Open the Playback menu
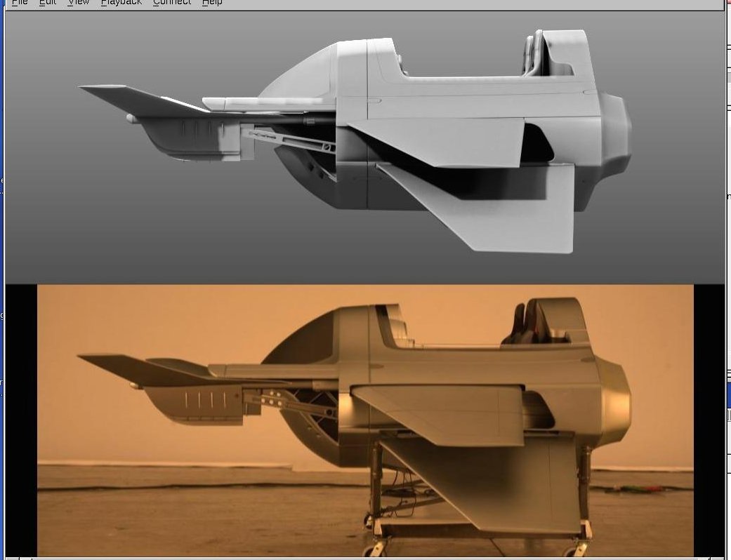 121,3
